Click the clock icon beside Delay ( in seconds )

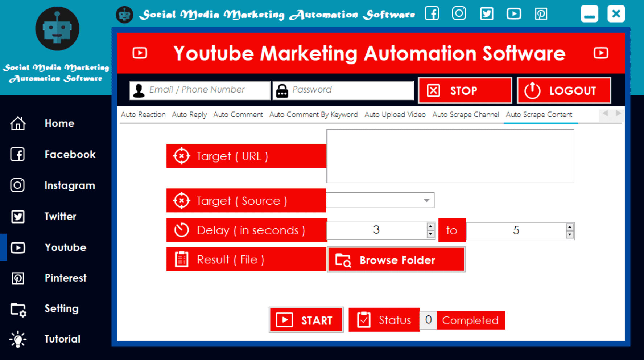click(x=182, y=230)
